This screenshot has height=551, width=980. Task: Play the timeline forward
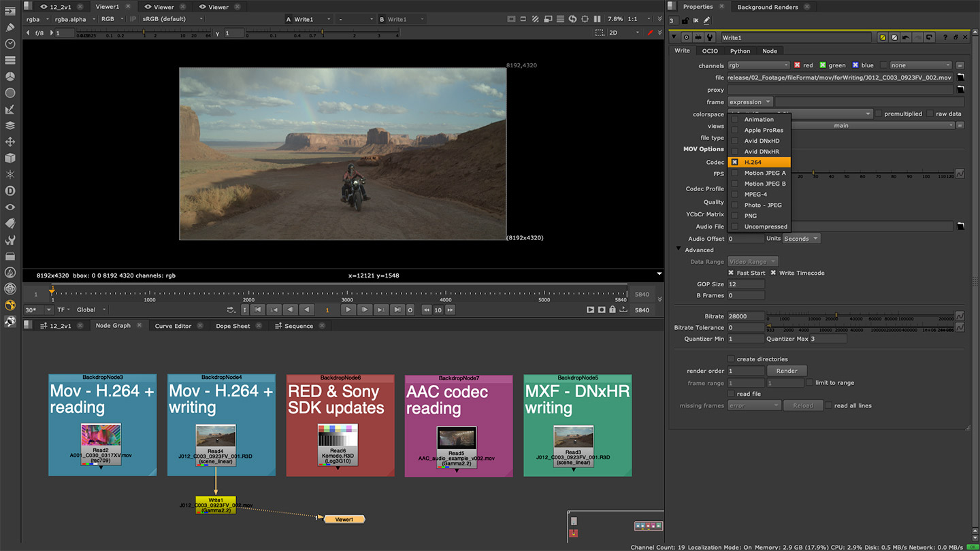[348, 310]
